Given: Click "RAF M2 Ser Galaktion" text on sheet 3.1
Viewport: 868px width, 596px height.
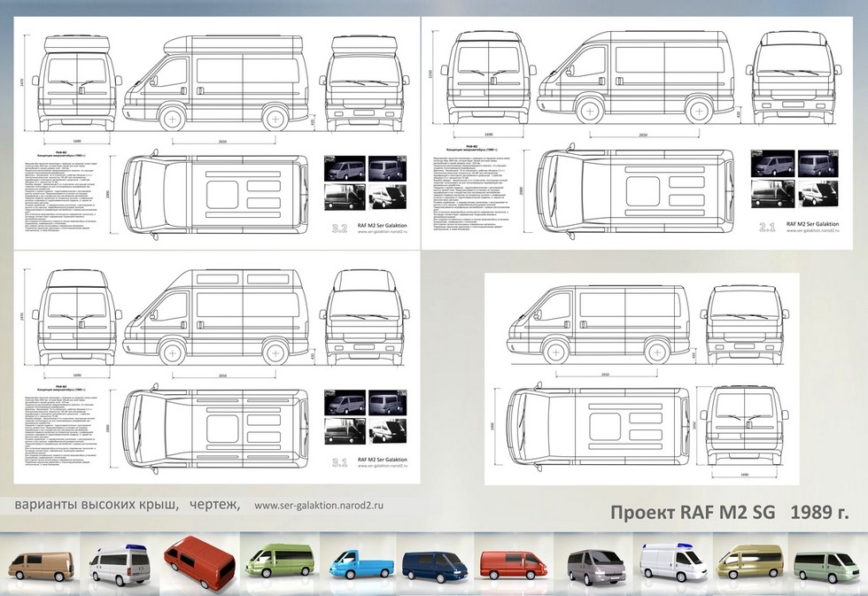Looking at the screenshot, I should [x=387, y=461].
